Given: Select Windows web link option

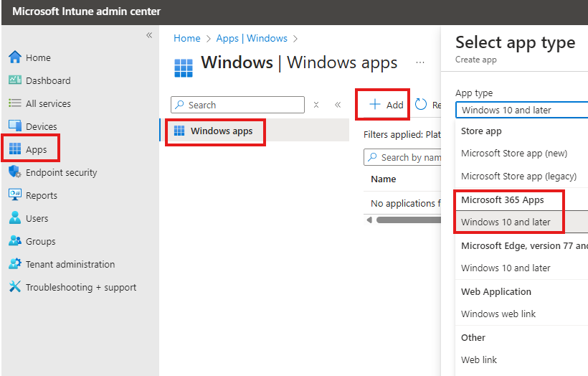Looking at the screenshot, I should point(498,314).
